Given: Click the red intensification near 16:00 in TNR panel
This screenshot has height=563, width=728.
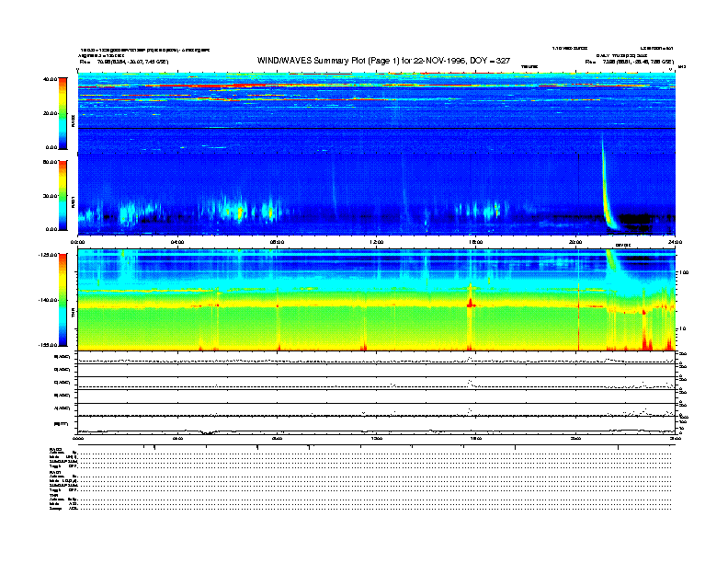Looking at the screenshot, I should 471,303.
